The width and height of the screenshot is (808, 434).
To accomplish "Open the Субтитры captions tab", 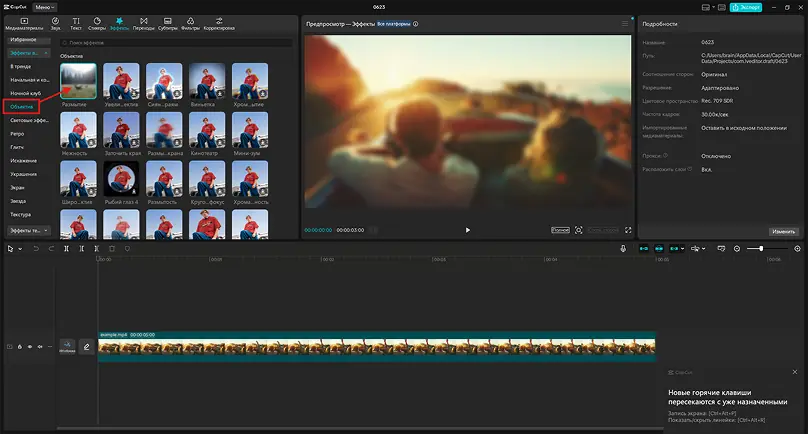I will (x=167, y=24).
